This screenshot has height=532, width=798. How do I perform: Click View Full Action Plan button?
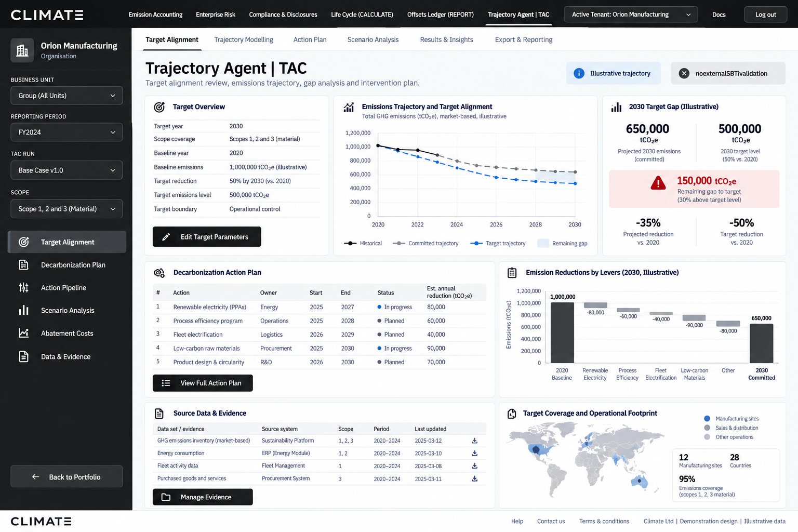click(203, 383)
